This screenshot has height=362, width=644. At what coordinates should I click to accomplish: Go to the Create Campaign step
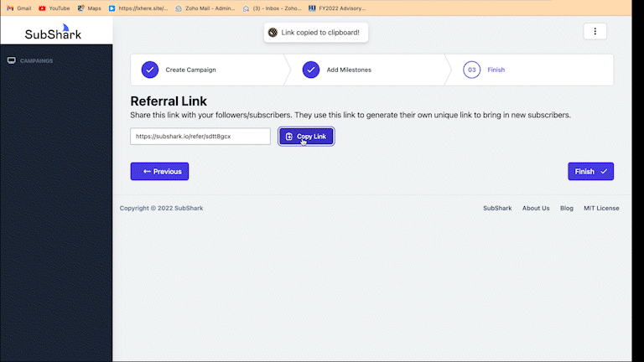point(190,70)
